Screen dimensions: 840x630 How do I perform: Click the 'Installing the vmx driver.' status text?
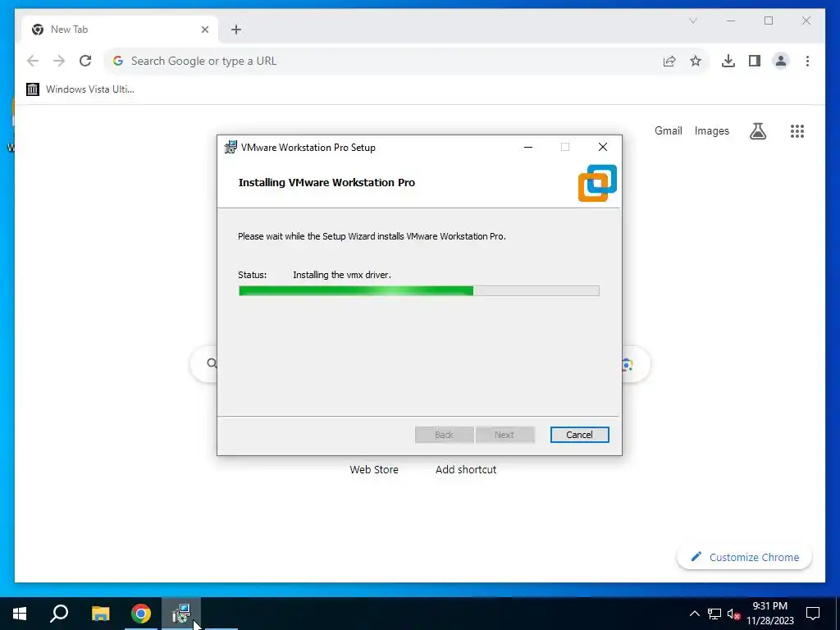[342, 275]
